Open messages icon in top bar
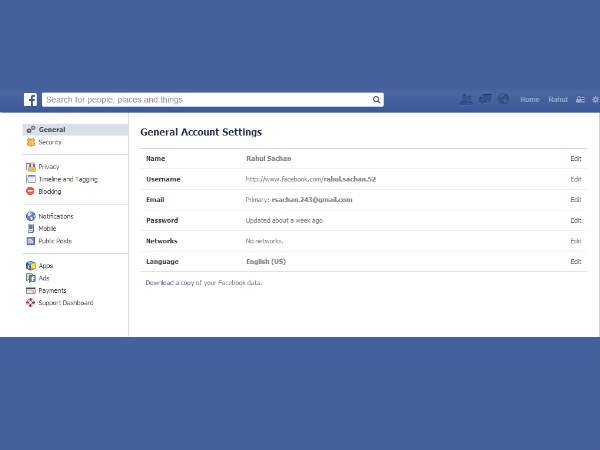This screenshot has width=600, height=450. tap(485, 99)
